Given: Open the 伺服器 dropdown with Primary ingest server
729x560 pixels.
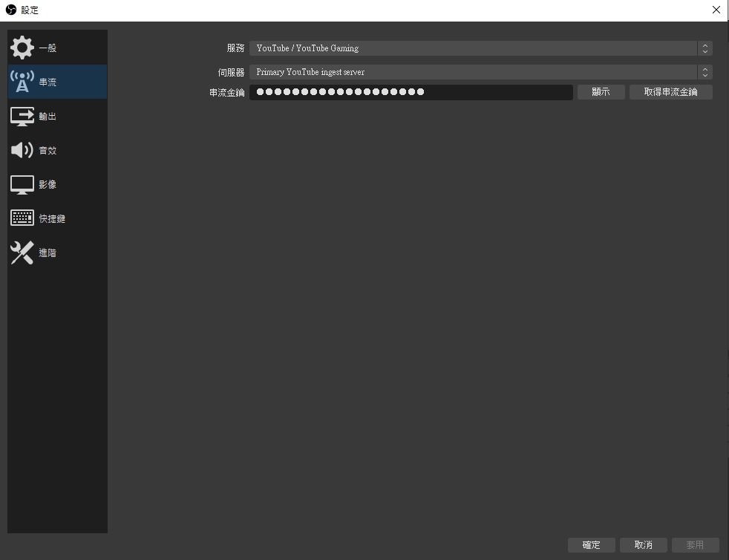Looking at the screenshot, I should click(475, 72).
